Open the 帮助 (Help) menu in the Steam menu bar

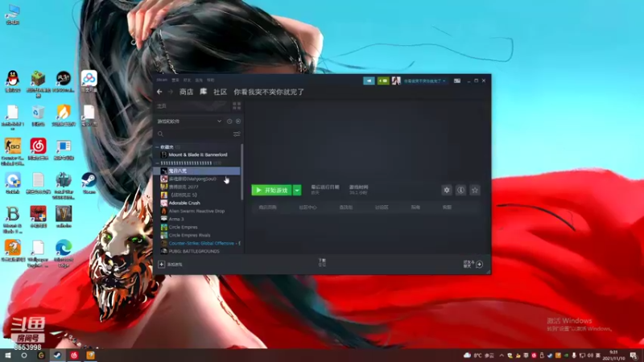211,80
